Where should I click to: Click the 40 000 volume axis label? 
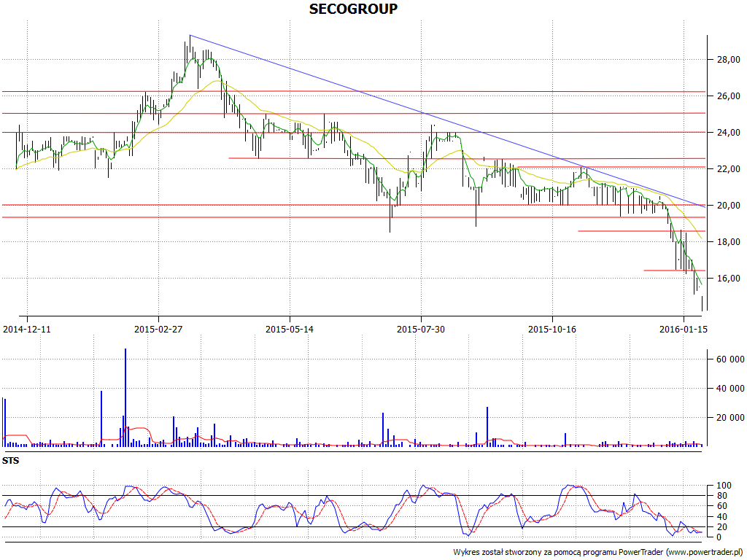[x=730, y=389]
